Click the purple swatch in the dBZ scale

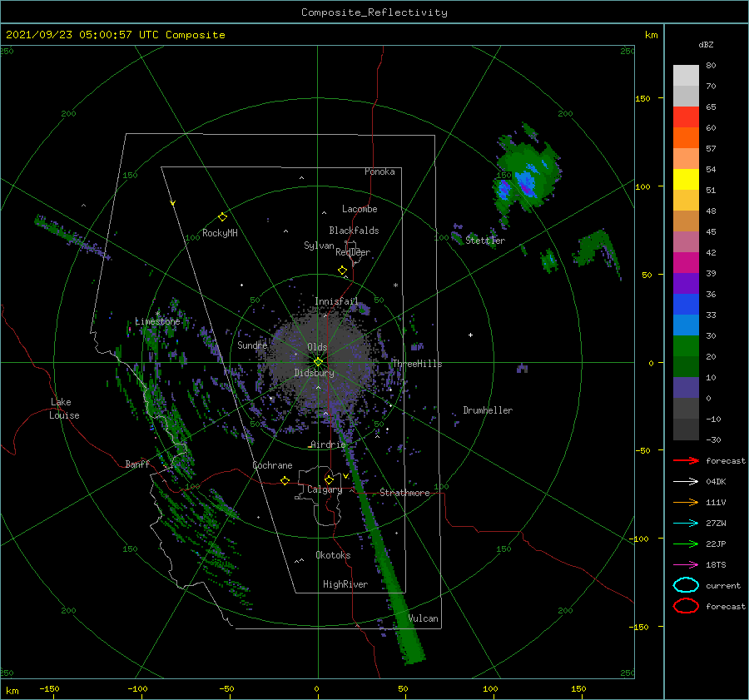tap(686, 284)
